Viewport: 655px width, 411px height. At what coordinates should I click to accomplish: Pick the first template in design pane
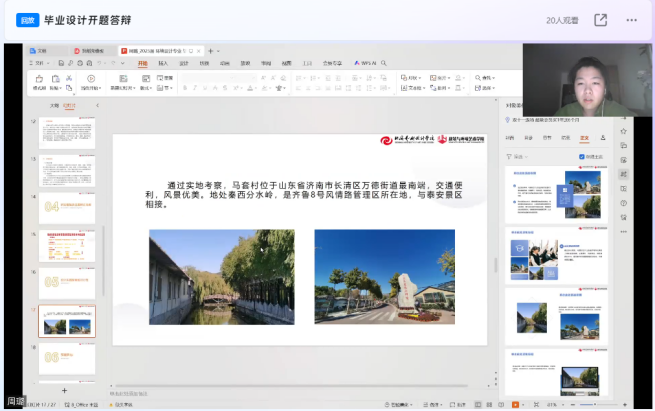point(555,194)
